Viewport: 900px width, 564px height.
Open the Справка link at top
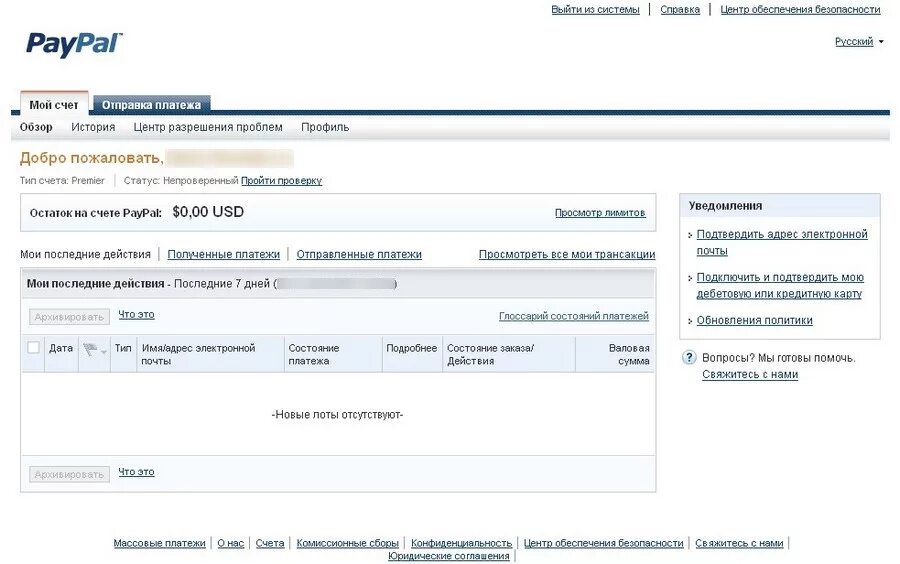point(680,10)
